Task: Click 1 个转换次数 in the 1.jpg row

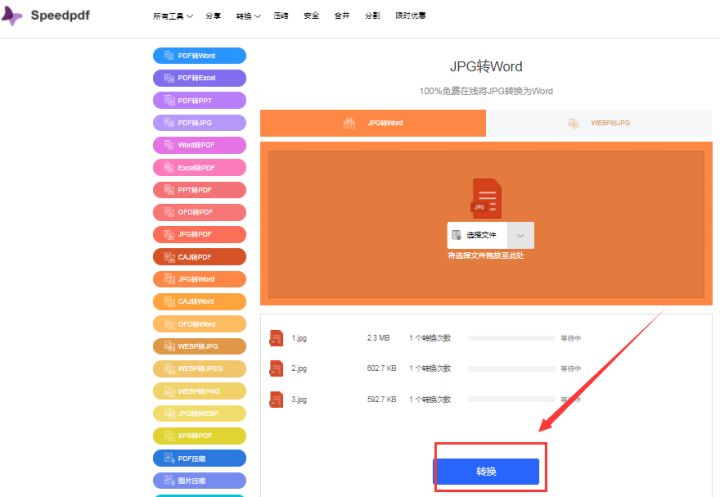Action: click(430, 338)
